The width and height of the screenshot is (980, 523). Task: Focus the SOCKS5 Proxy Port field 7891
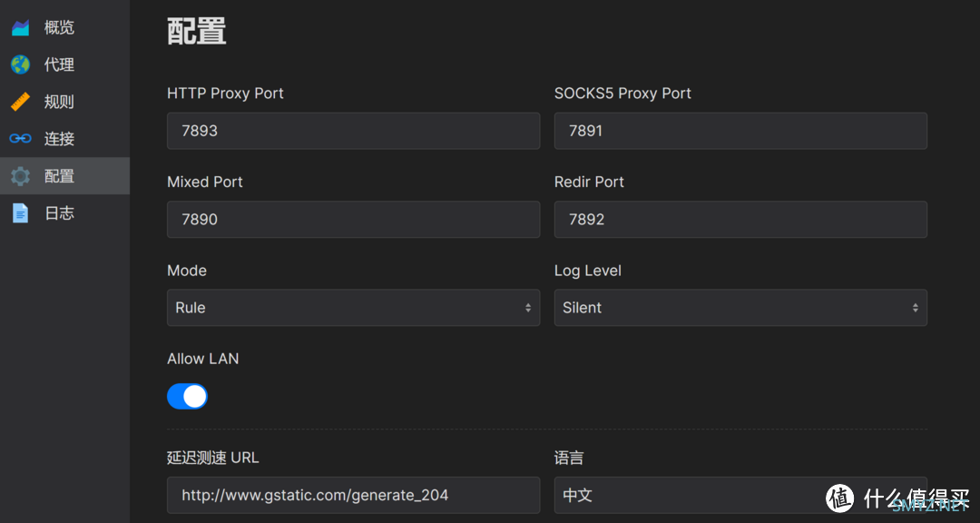[x=740, y=131]
